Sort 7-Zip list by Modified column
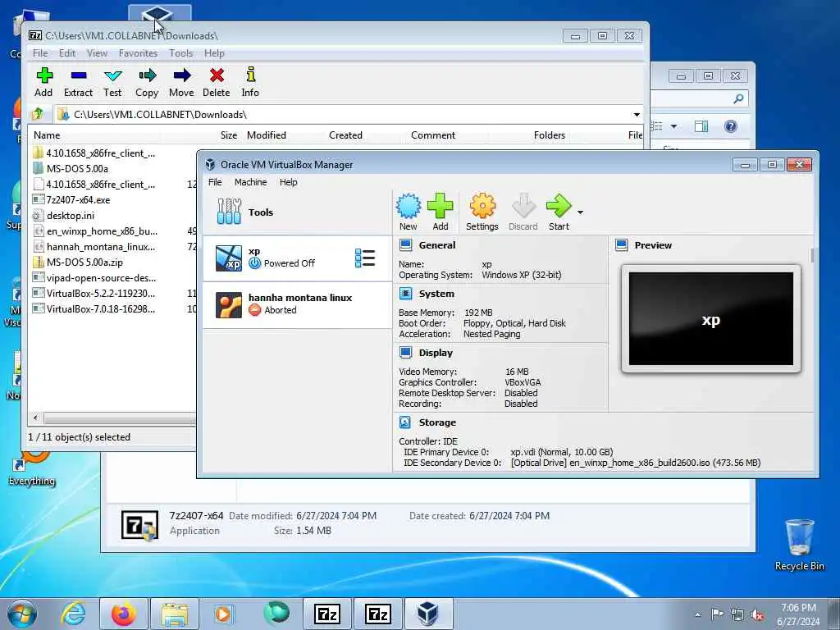 coord(267,135)
